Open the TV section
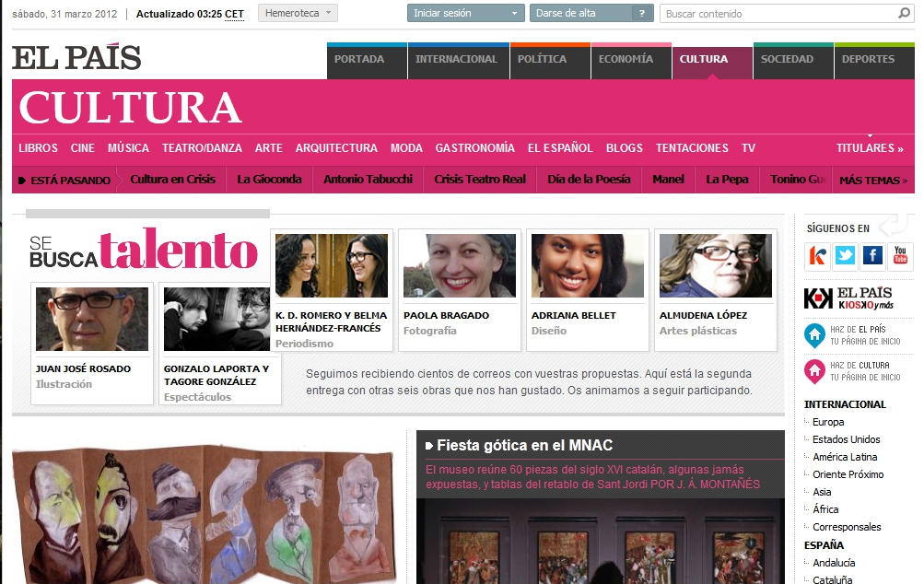The height and width of the screenshot is (584, 924). pyautogui.click(x=748, y=148)
